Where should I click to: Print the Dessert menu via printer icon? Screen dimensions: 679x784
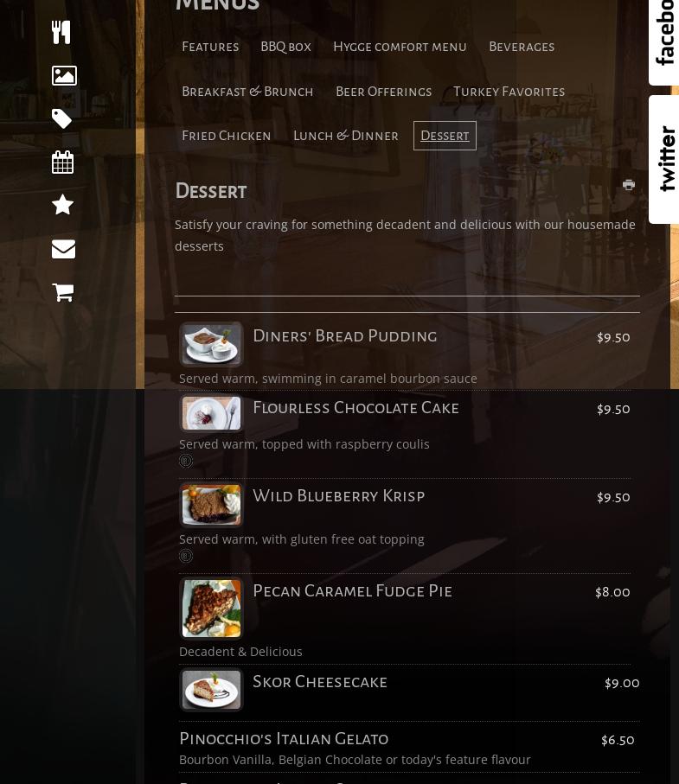click(x=629, y=184)
